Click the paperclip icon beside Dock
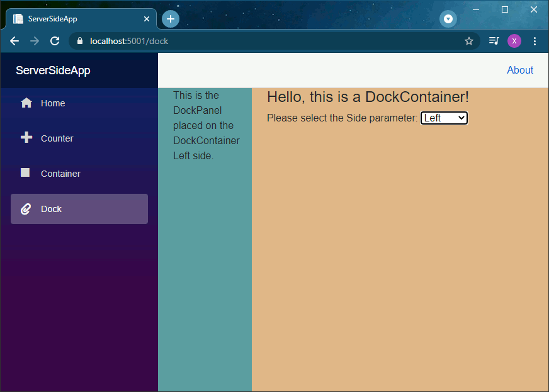Screen dimensions: 549x392 (x=26, y=208)
